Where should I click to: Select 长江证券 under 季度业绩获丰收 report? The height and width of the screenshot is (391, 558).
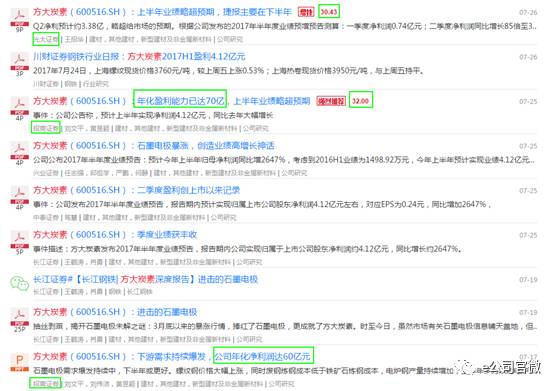click(x=46, y=262)
